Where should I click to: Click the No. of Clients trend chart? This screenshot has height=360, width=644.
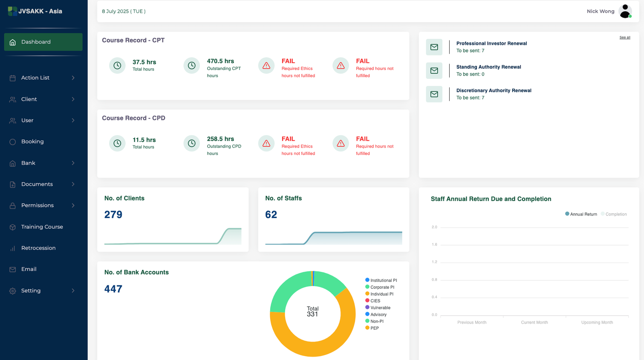pos(173,237)
